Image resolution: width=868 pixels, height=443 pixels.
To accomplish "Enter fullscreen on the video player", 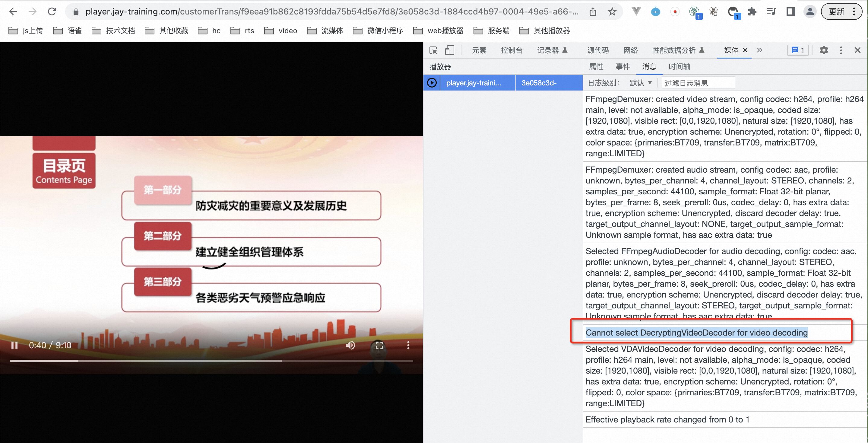I will click(379, 345).
